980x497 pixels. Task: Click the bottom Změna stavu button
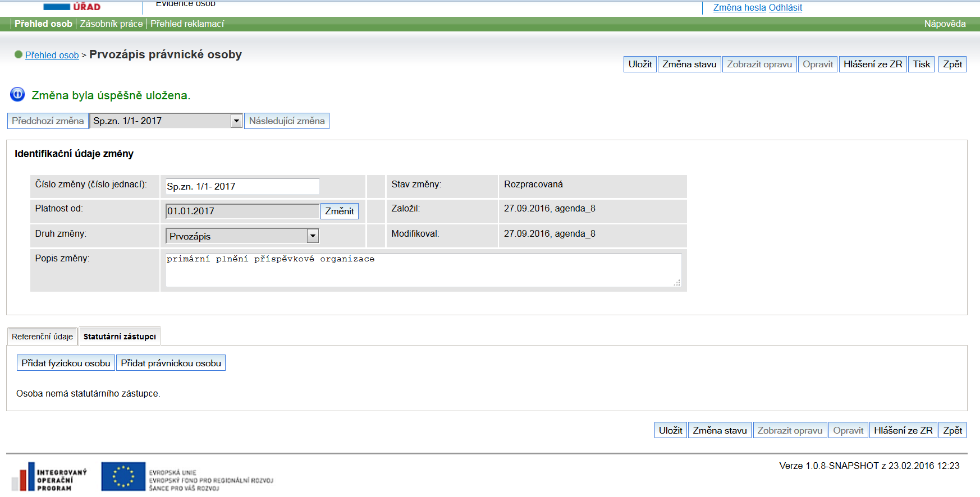pyautogui.click(x=720, y=430)
